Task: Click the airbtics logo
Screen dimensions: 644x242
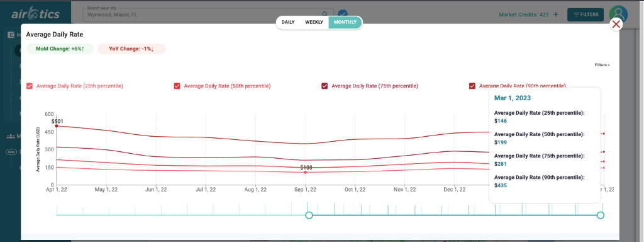Action: [35, 14]
